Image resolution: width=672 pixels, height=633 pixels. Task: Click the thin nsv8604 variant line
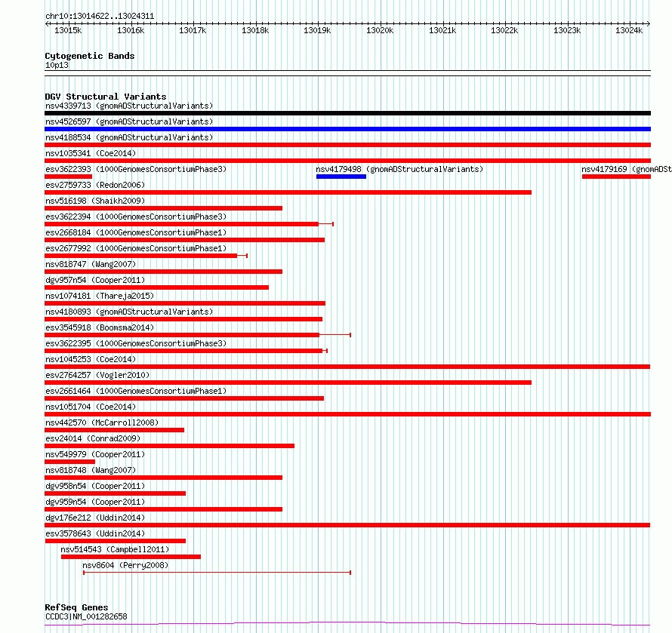pos(217,573)
